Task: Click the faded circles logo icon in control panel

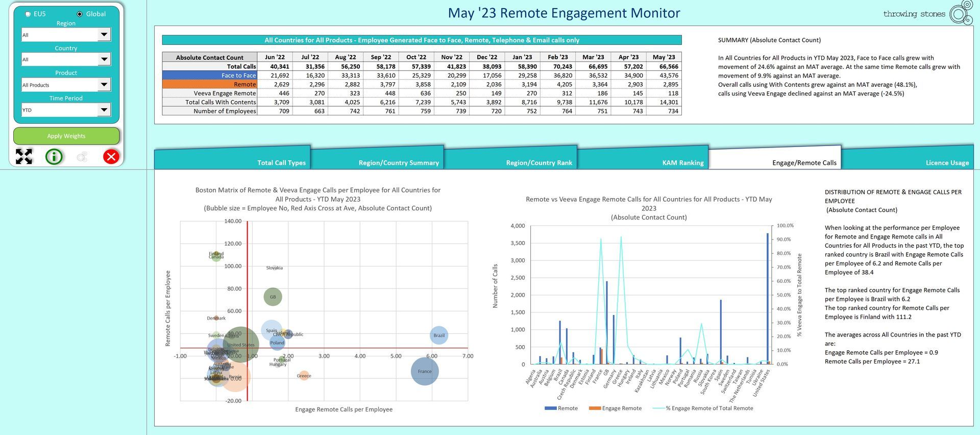Action: [82, 157]
